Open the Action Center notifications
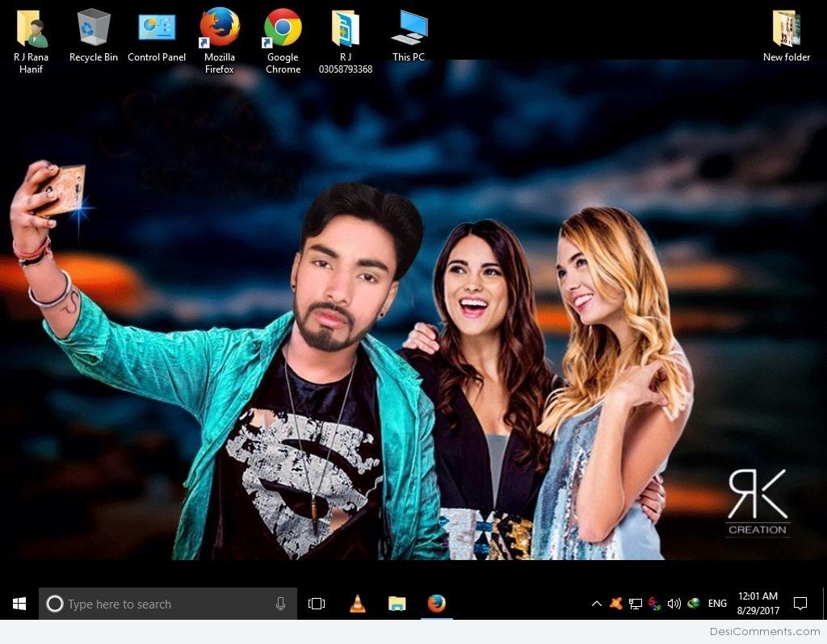 (800, 604)
